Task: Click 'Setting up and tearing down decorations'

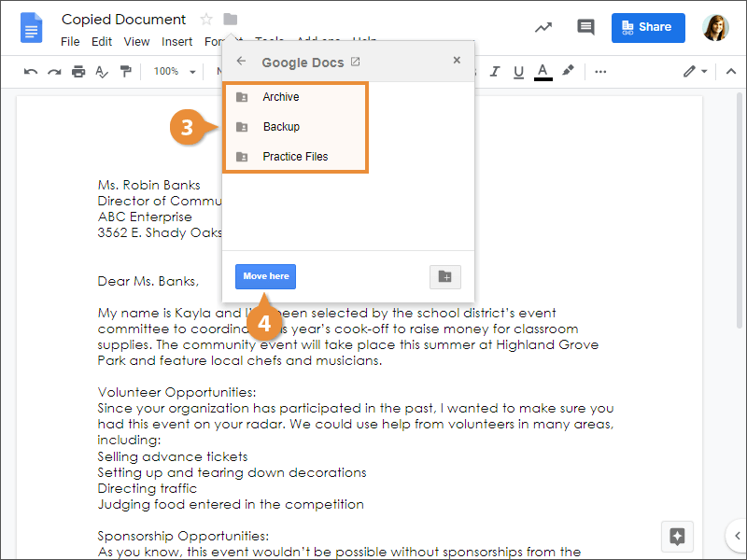Action: coord(232,473)
